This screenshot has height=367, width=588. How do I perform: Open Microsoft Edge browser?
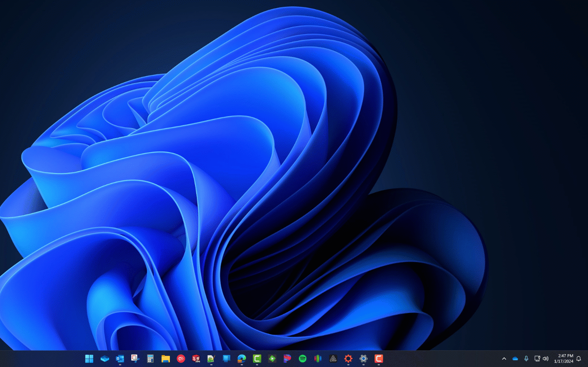click(241, 359)
